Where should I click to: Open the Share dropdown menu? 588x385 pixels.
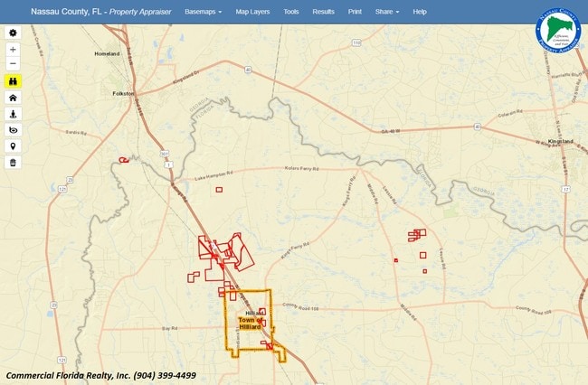click(x=386, y=12)
